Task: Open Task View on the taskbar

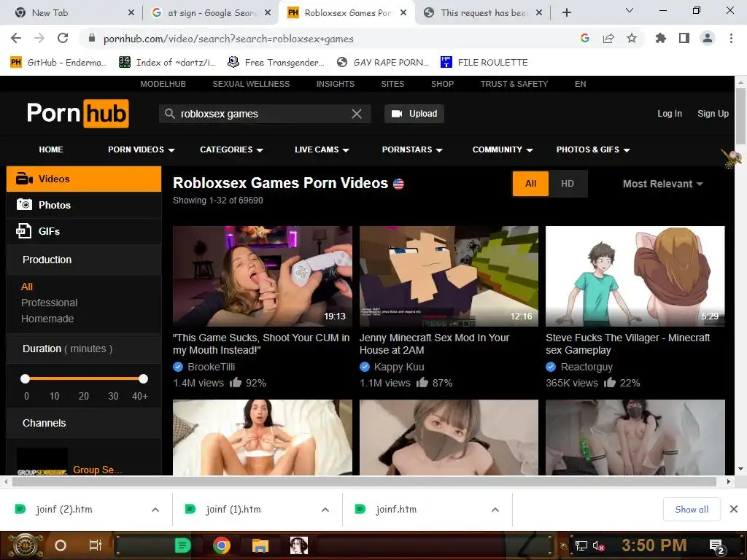Action: 96,545
